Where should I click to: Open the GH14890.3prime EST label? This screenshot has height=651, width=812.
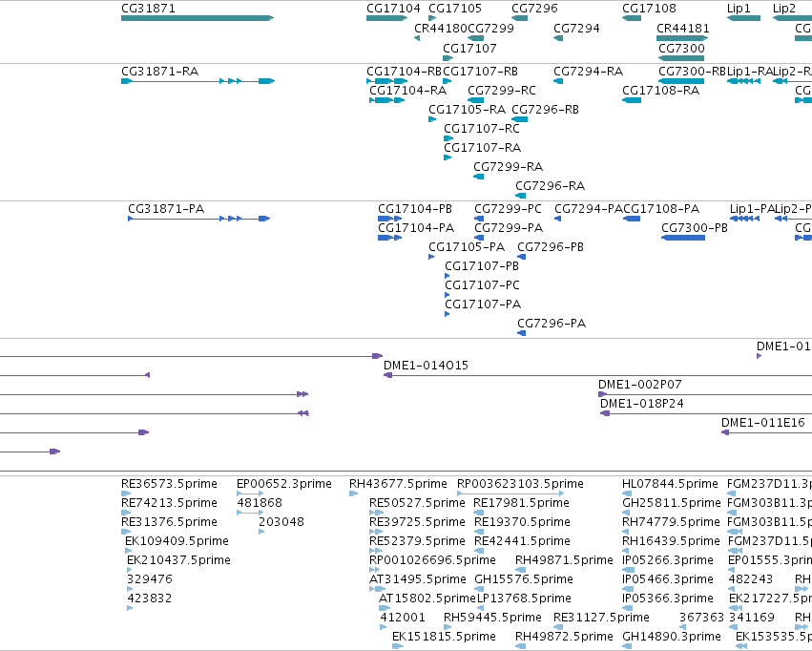click(672, 636)
